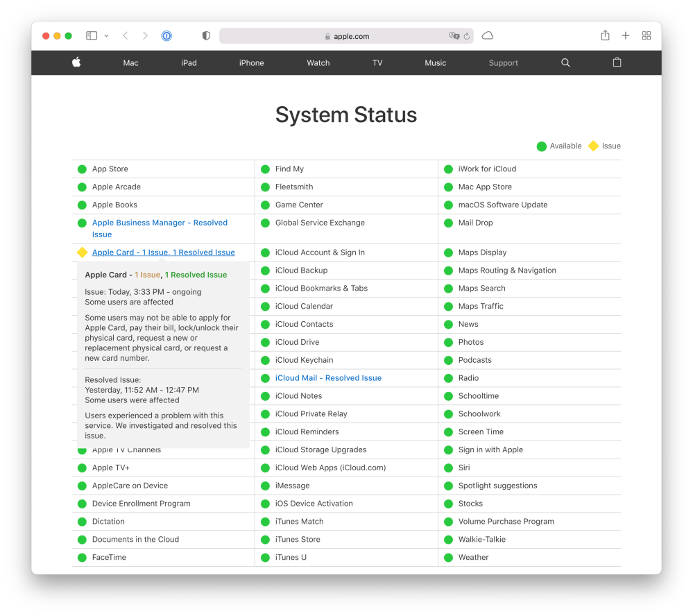Open the privacy report shield icon
Image resolution: width=693 pixels, height=616 pixels.
click(x=206, y=36)
